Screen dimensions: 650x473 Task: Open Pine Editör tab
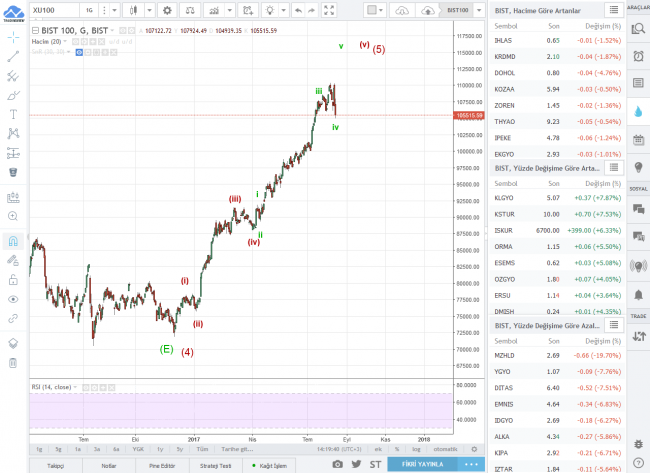[x=162, y=466]
